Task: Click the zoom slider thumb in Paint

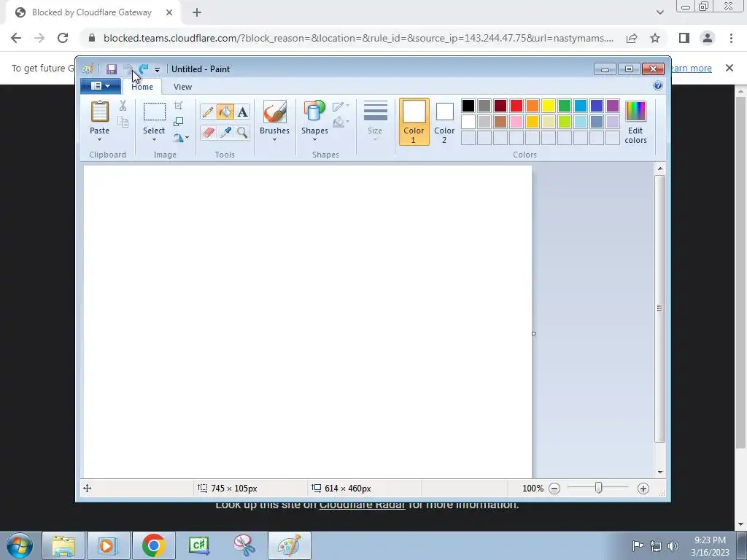Action: 599,488
